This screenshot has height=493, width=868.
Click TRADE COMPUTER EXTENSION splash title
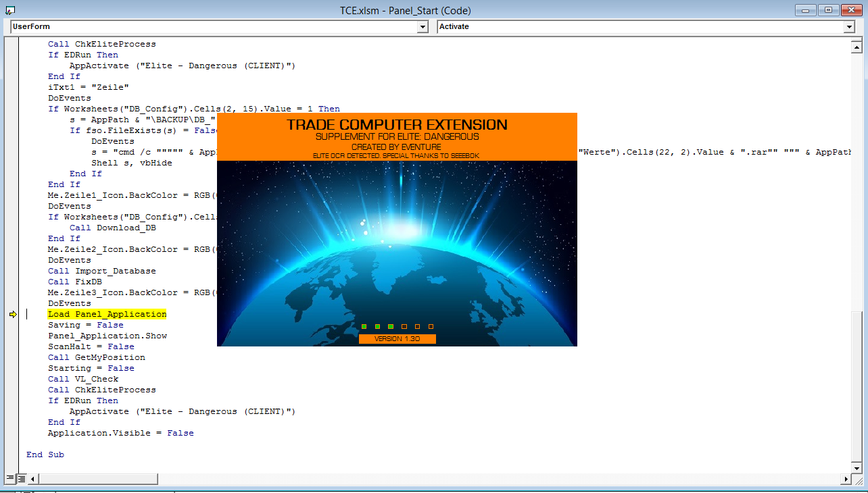point(397,124)
